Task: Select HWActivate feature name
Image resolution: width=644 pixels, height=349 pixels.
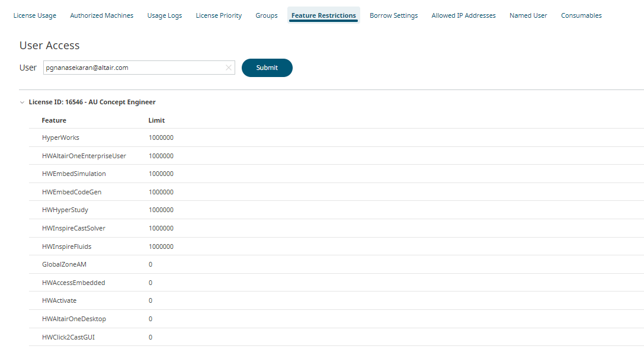Action: coord(59,300)
